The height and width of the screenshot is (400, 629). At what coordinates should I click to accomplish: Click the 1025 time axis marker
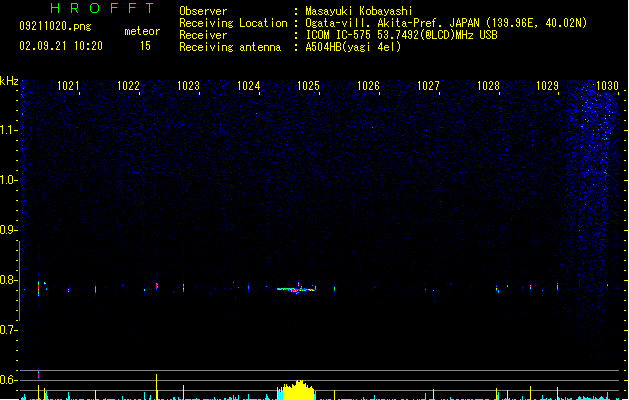coord(308,86)
